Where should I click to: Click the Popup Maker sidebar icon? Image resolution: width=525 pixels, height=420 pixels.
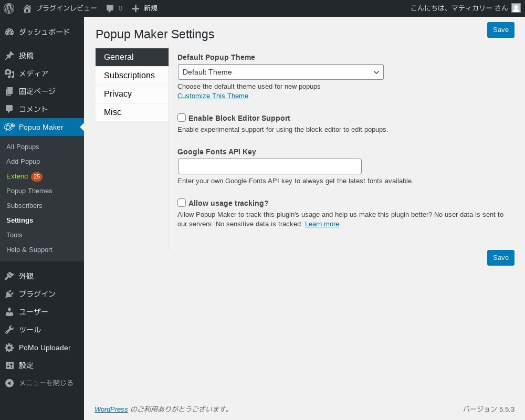[x=9, y=127]
